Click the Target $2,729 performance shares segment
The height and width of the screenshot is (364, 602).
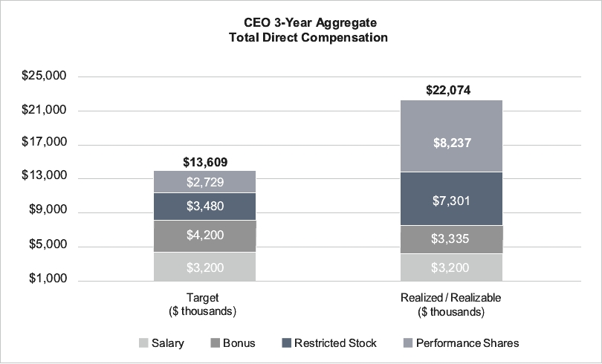204,181
